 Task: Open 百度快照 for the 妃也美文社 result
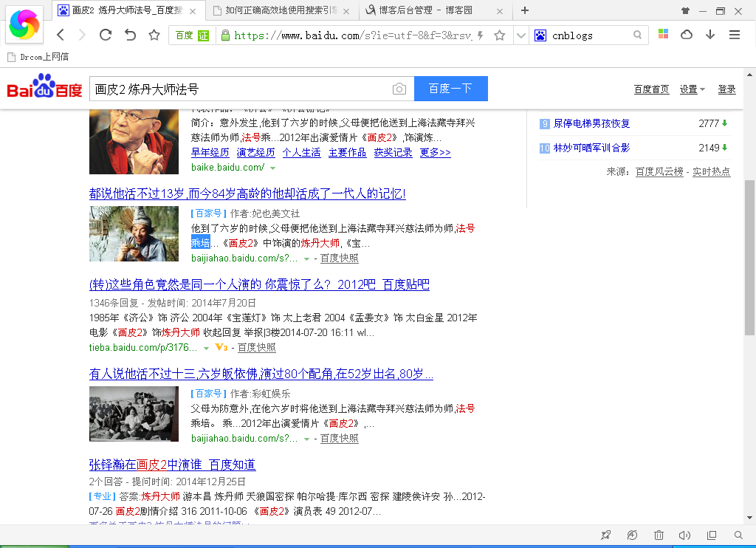coord(340,258)
